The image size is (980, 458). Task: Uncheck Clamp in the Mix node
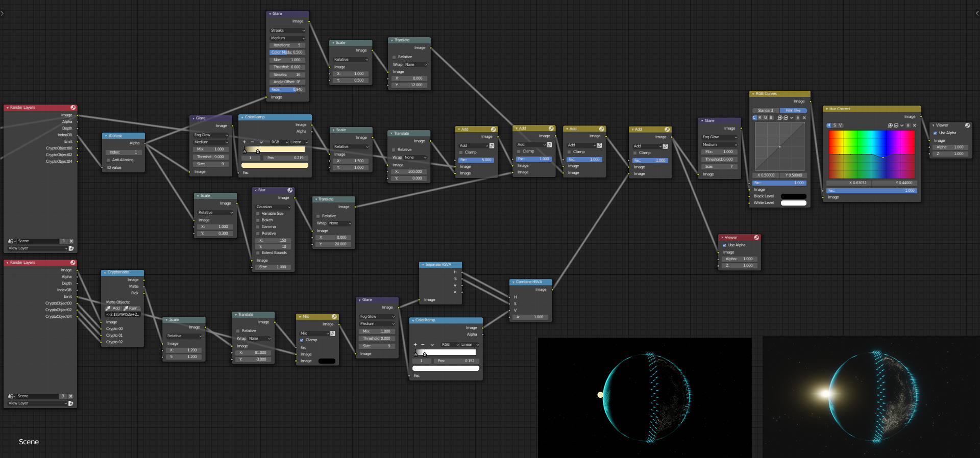(302, 340)
